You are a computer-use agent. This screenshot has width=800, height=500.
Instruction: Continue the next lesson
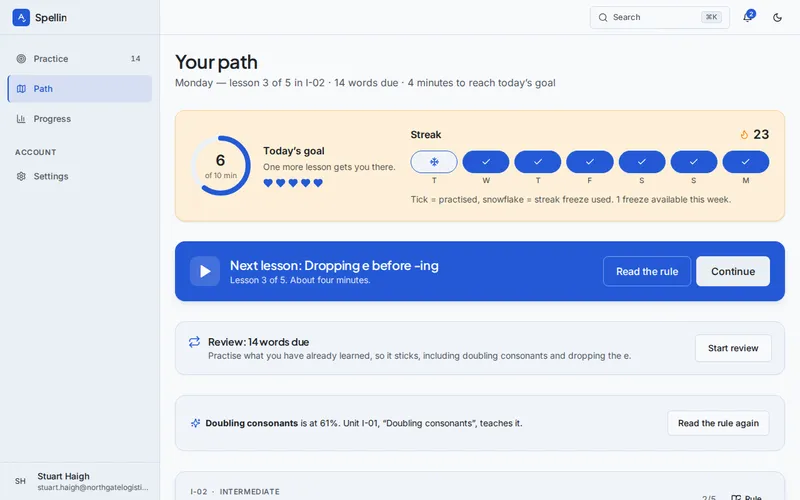point(733,271)
